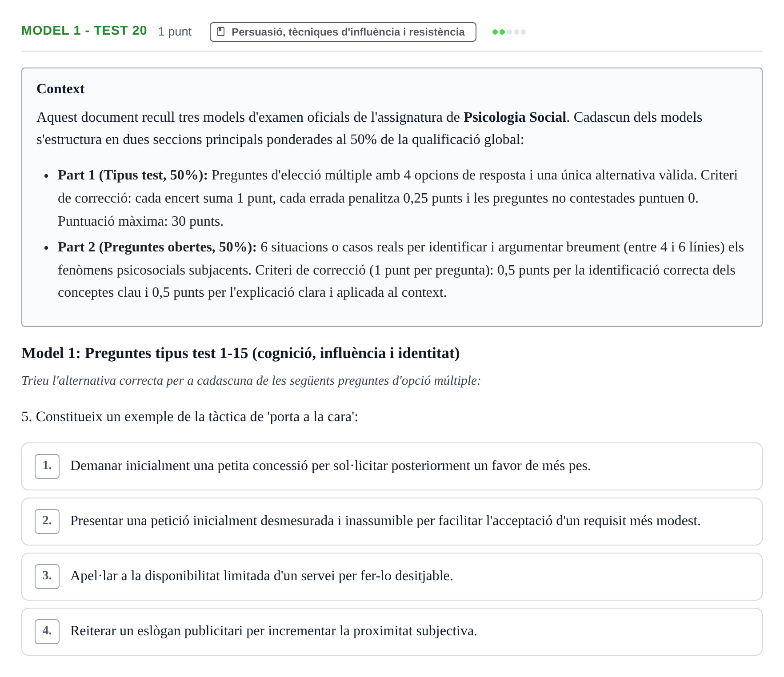Click question 5 text about 'porta a la cara'
784x677 pixels.
click(190, 417)
